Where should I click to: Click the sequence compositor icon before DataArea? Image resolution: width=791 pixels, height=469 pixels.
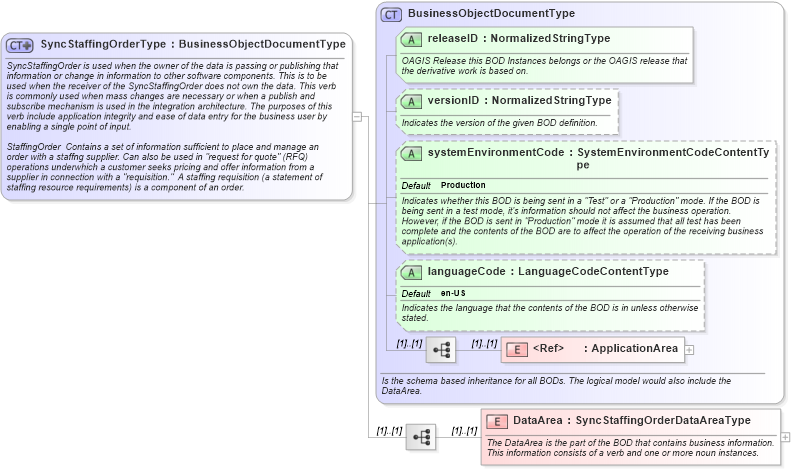(x=421, y=437)
